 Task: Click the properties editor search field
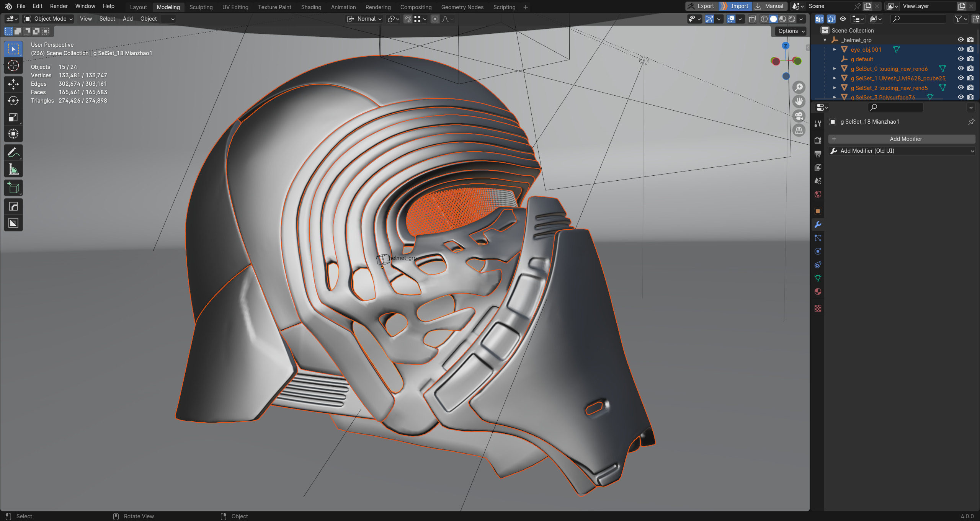click(896, 108)
